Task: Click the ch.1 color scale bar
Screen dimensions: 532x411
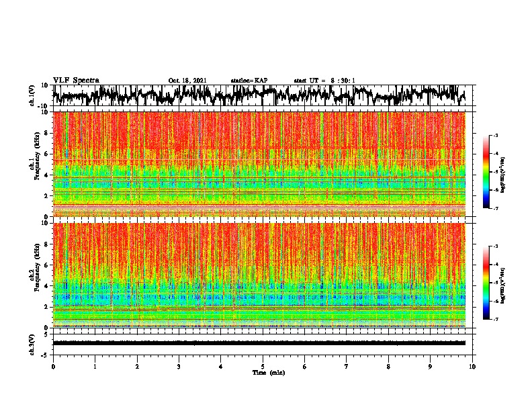Action: pyautogui.click(x=486, y=172)
